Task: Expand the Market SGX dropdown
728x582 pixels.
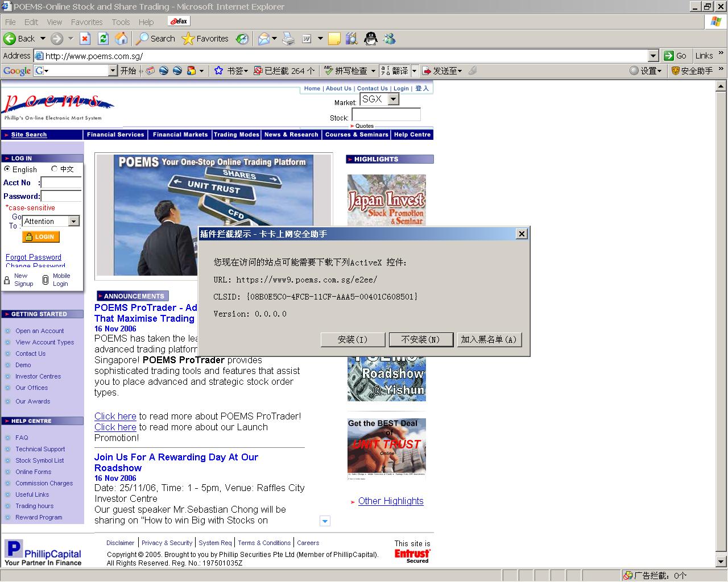Action: point(394,99)
